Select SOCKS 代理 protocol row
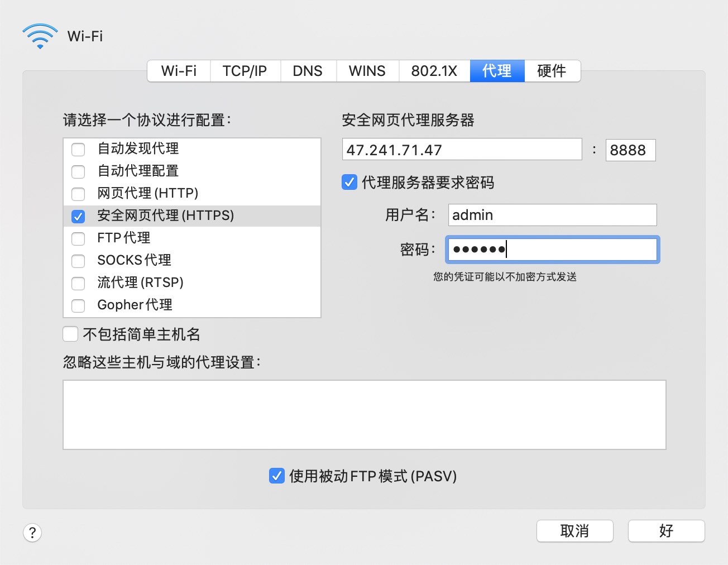The image size is (728, 565). coord(192,260)
